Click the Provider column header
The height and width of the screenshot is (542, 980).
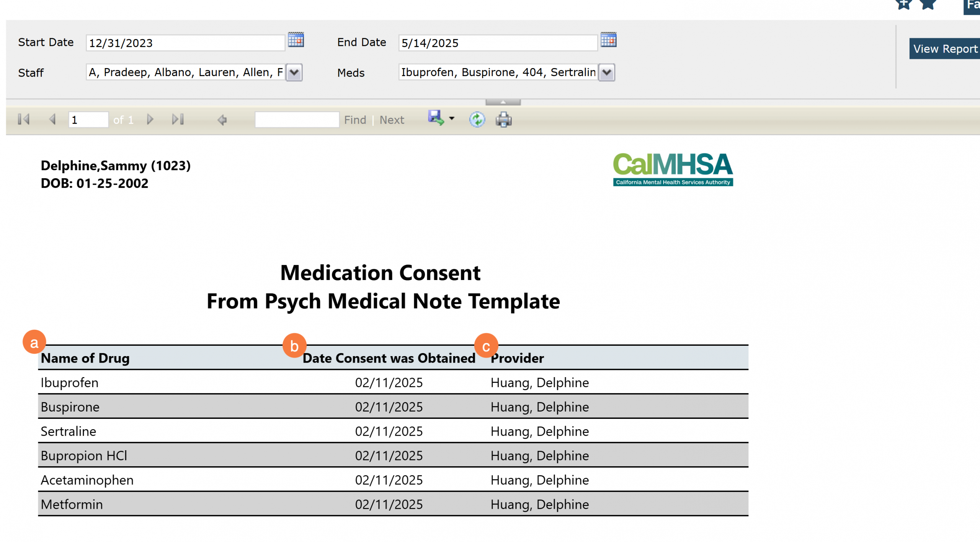pos(517,358)
